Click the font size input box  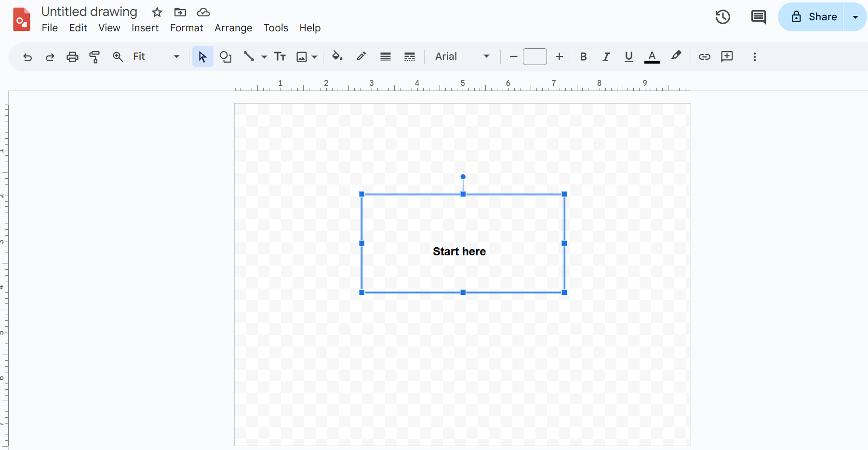click(535, 56)
